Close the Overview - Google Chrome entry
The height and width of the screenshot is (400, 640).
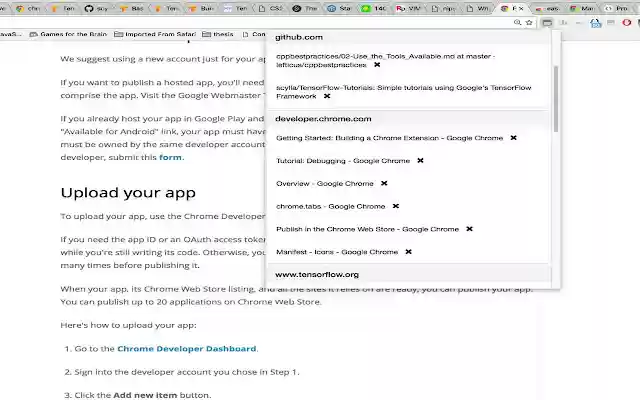coord(384,184)
